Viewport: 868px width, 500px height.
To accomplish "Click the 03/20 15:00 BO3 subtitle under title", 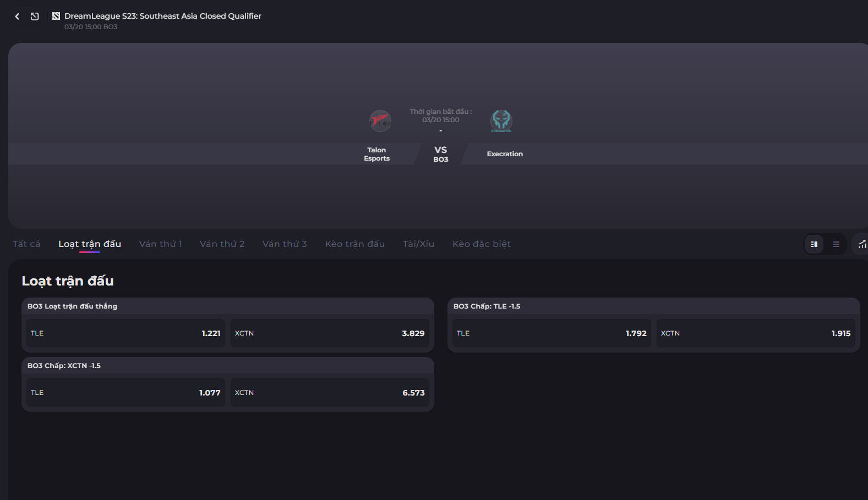I will tap(91, 27).
